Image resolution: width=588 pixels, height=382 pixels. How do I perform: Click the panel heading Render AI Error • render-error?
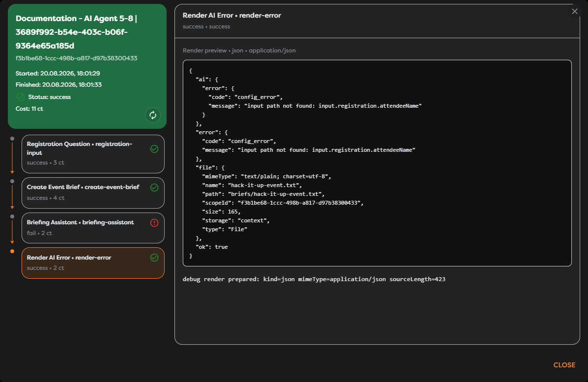pos(232,16)
